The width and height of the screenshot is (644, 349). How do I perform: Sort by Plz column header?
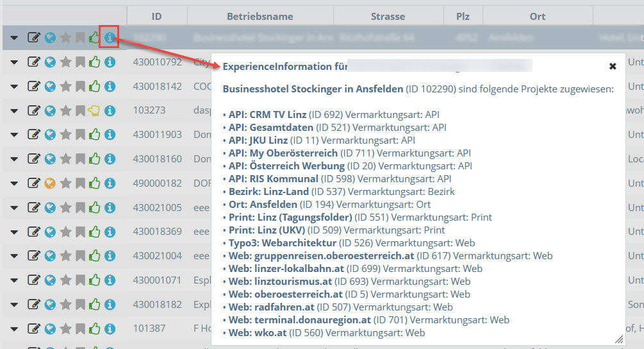point(463,17)
